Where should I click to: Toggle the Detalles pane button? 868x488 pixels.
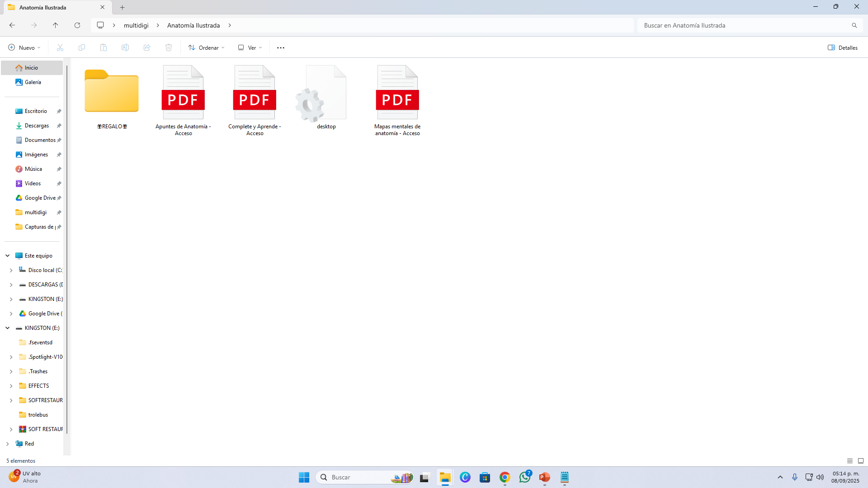point(843,47)
